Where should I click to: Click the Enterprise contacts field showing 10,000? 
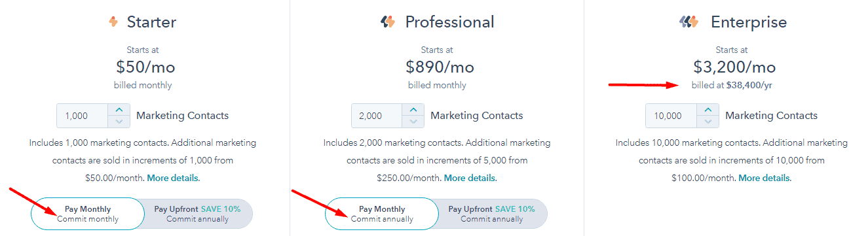(671, 116)
